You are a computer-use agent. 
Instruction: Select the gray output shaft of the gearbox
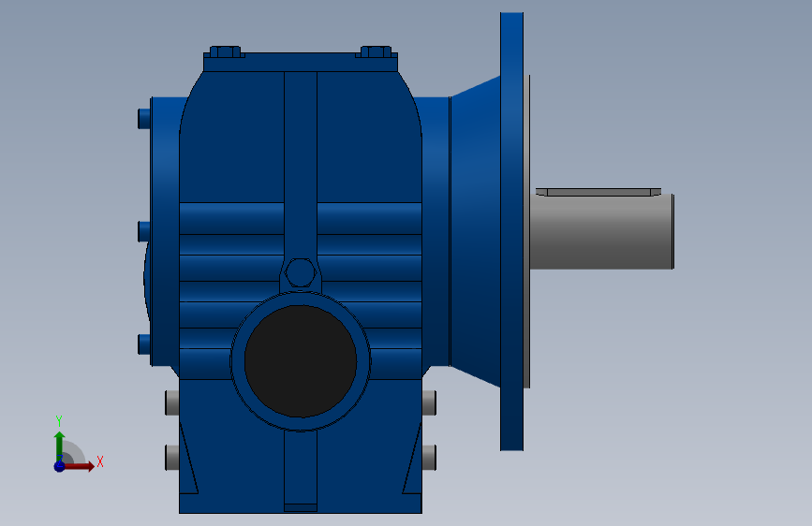click(602, 231)
